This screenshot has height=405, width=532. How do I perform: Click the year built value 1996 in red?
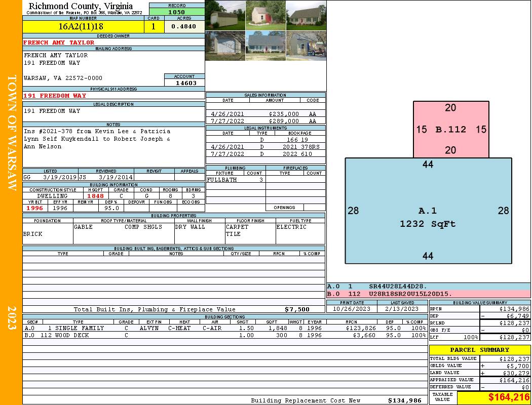(35, 208)
